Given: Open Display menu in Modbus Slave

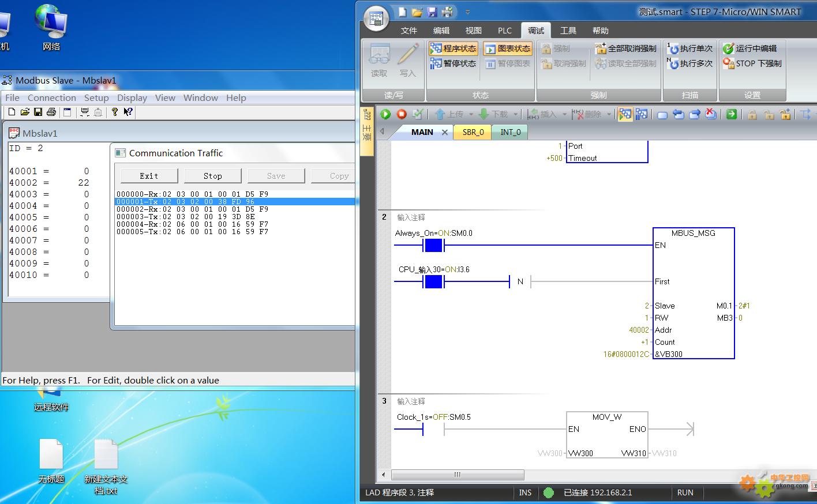Looking at the screenshot, I should point(132,98).
